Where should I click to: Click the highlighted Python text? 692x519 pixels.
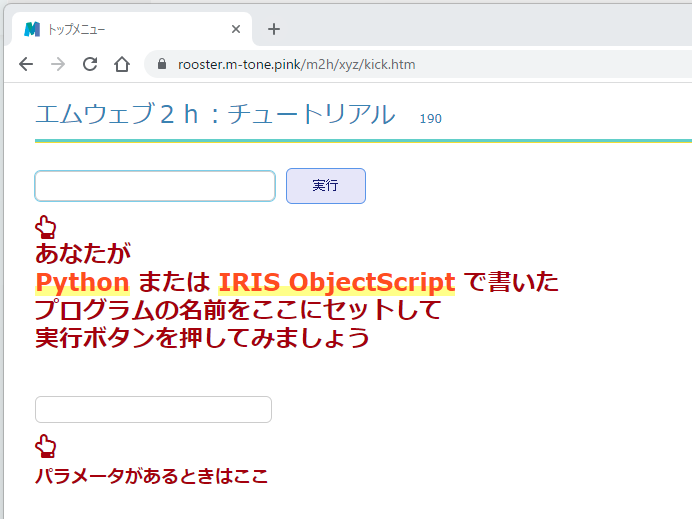tap(82, 282)
